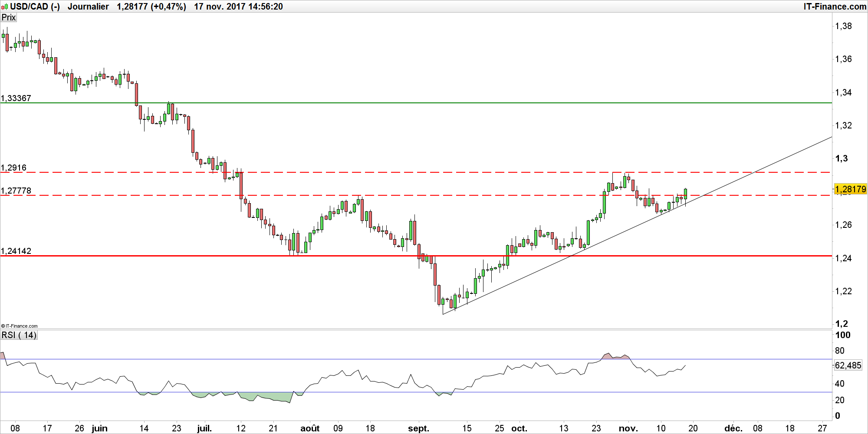Click the 1,38 price axis label
Viewport: 868px width, 434px height.
coord(843,26)
